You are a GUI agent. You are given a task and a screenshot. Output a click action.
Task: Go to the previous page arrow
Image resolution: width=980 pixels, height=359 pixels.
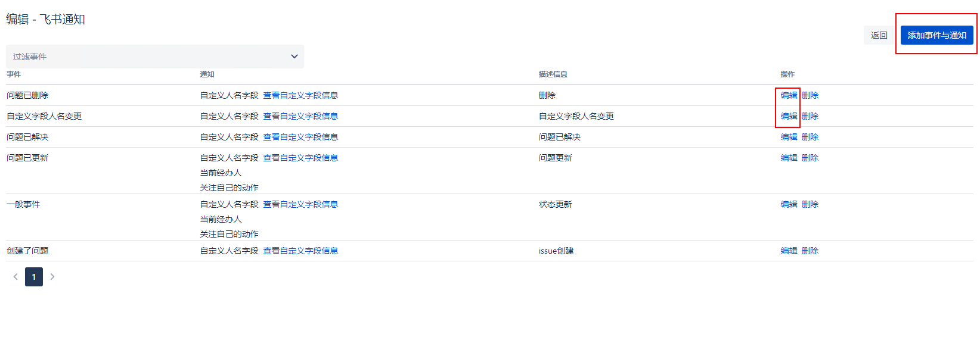pos(15,277)
